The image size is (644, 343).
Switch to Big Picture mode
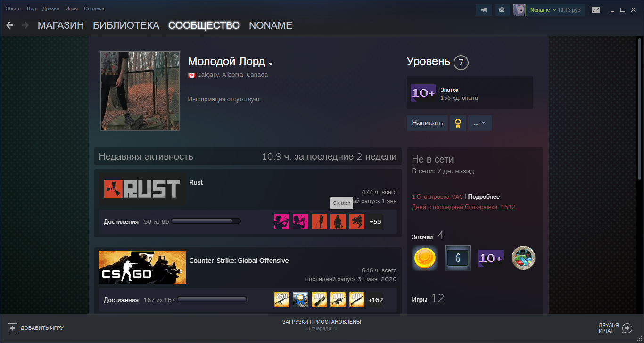pyautogui.click(x=596, y=10)
